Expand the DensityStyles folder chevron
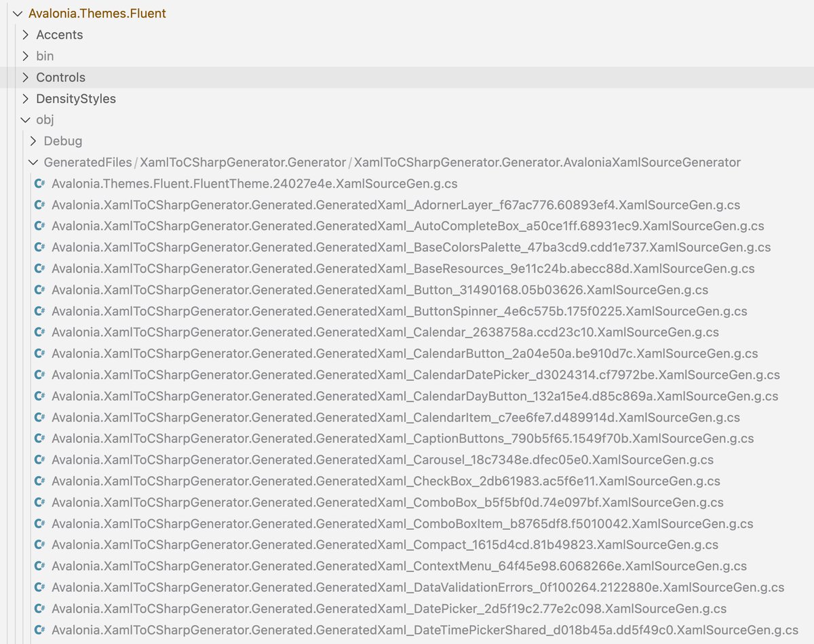Viewport: 814px width, 644px height. click(25, 98)
